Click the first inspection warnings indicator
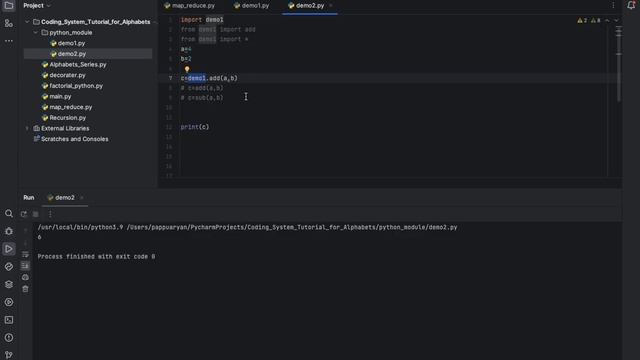640x360 pixels. click(582, 20)
